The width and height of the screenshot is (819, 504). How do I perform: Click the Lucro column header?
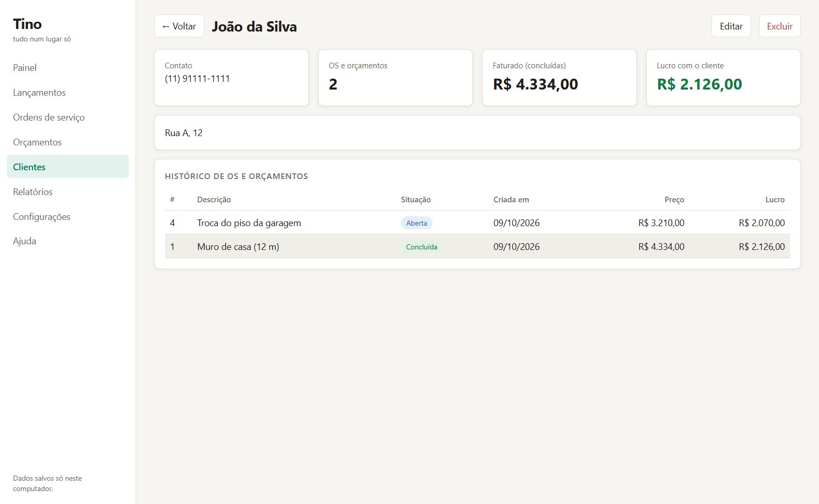point(775,200)
